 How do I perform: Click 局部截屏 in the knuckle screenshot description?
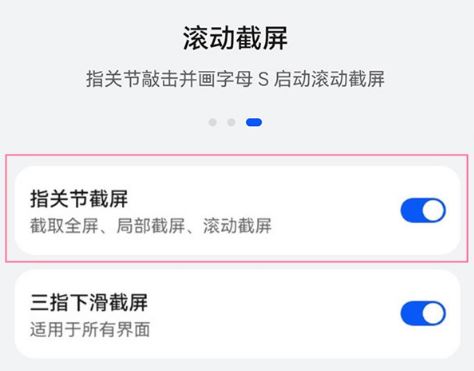point(151,226)
